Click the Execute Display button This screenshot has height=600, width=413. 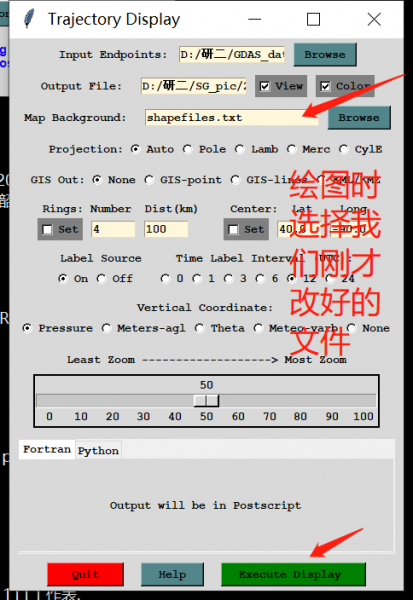pyautogui.click(x=294, y=574)
